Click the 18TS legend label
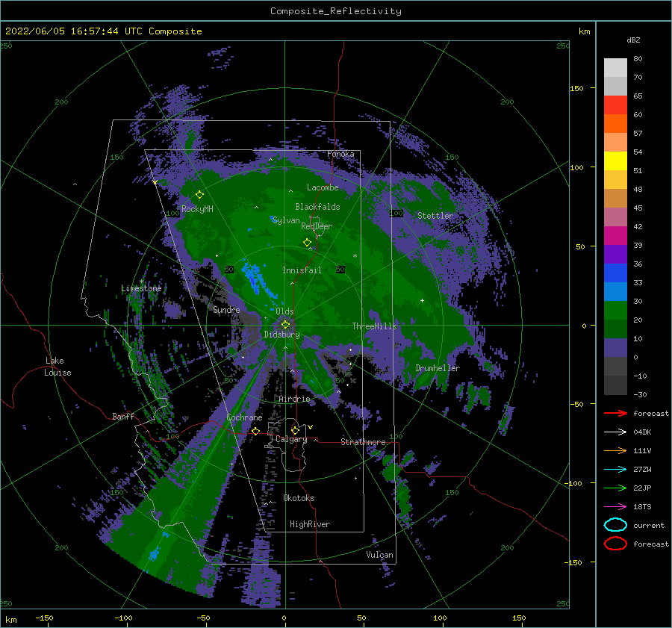Viewport: 672px width, 628px height. 642,506
